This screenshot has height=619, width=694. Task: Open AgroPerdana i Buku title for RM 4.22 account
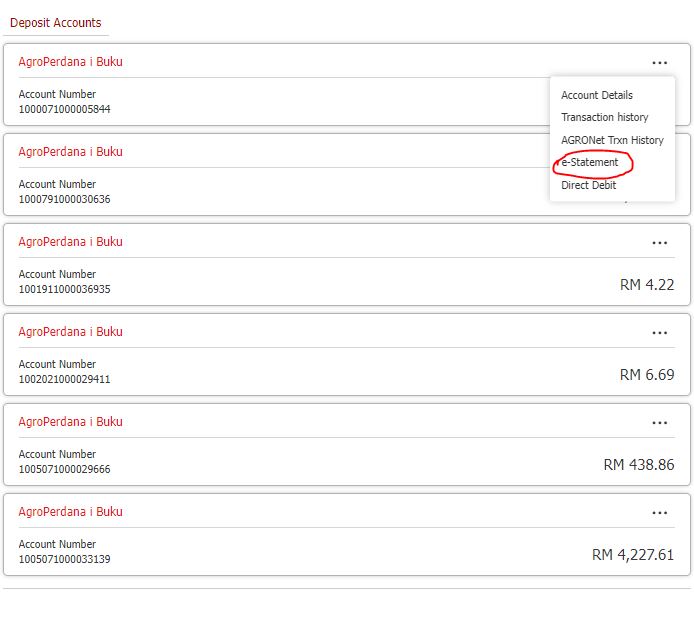click(70, 242)
